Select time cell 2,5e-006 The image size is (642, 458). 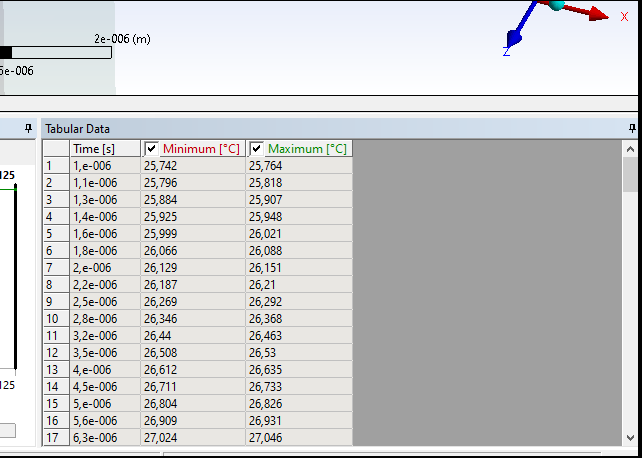105,302
